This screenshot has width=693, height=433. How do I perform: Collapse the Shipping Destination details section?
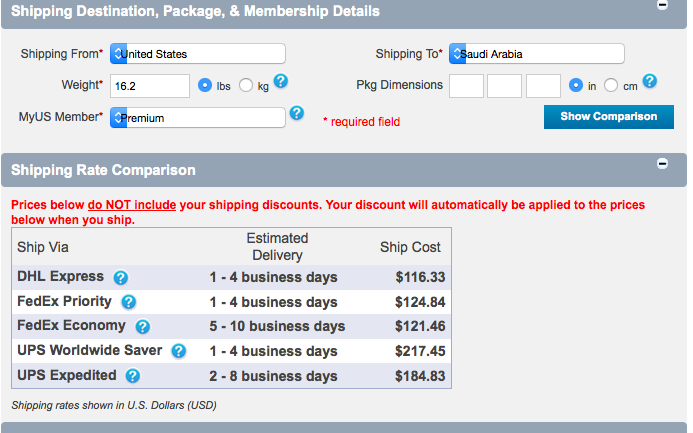(x=662, y=5)
